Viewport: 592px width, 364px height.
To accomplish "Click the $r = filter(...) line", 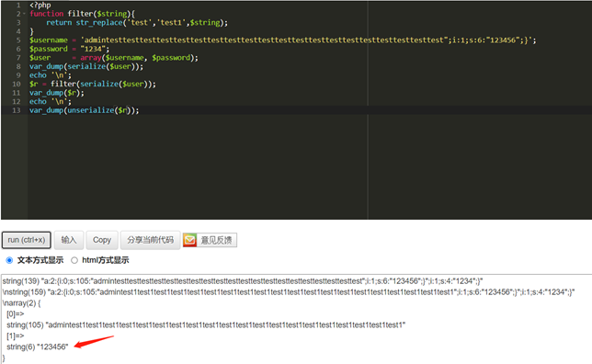I will coord(93,84).
